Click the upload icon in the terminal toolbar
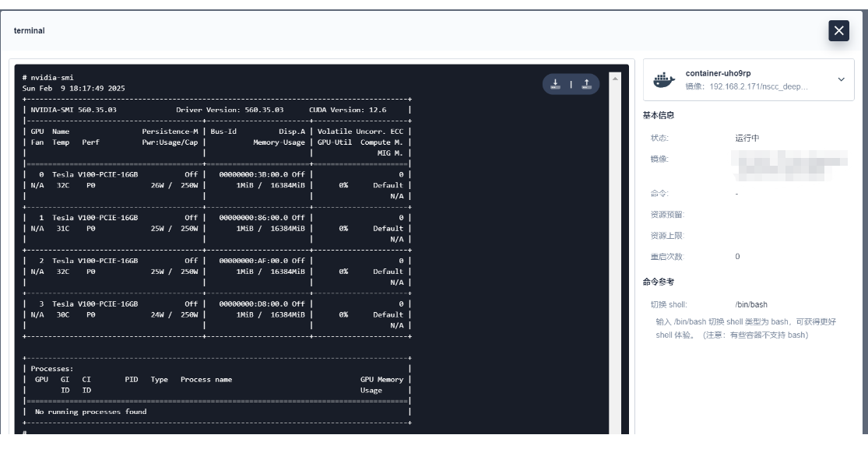Screen dimensions: 868x449 [586, 84]
